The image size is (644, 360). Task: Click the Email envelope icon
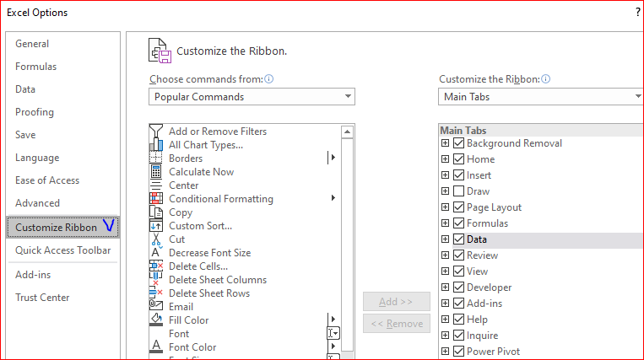tap(155, 307)
